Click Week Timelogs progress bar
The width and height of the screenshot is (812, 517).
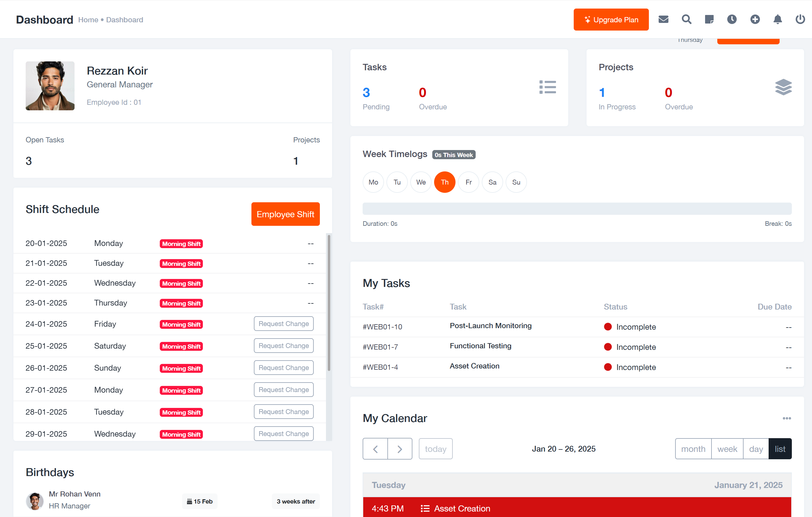tap(577, 209)
